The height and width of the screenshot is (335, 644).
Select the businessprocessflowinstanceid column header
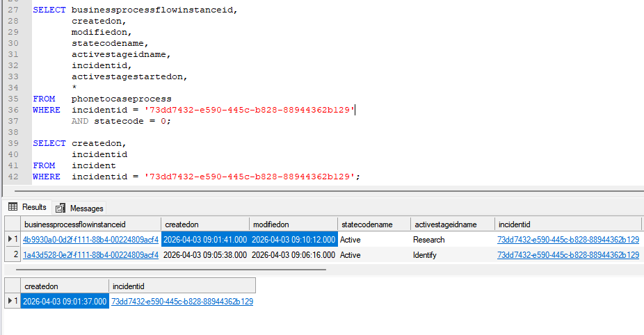pos(75,224)
